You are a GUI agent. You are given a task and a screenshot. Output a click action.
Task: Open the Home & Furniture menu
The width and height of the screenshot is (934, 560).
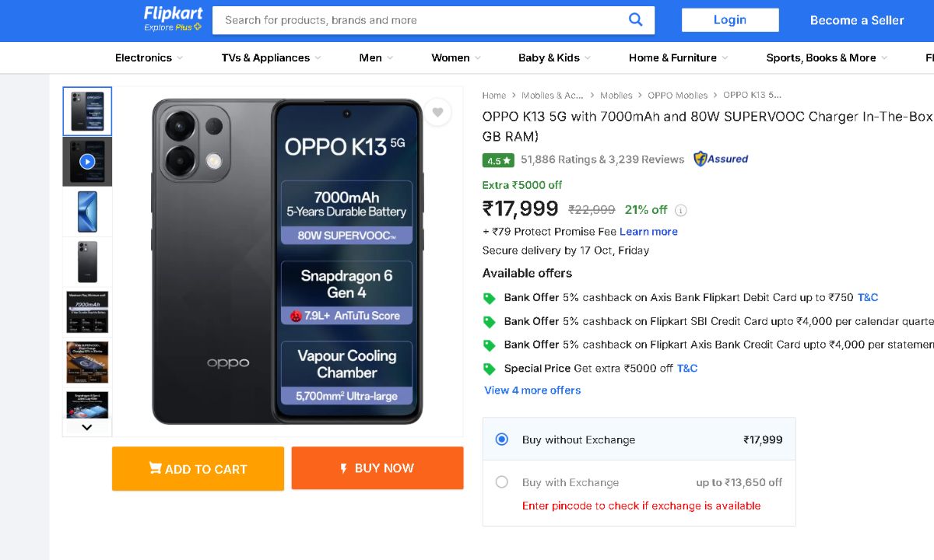click(x=678, y=58)
